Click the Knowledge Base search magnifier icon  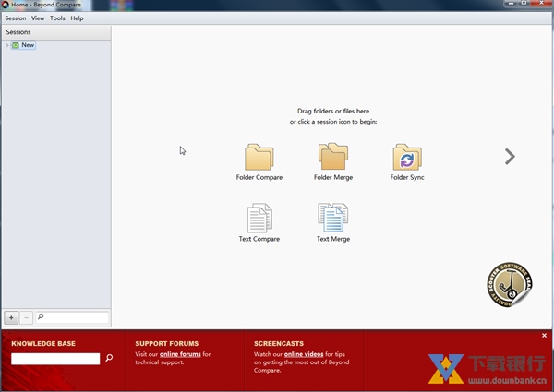tap(109, 358)
